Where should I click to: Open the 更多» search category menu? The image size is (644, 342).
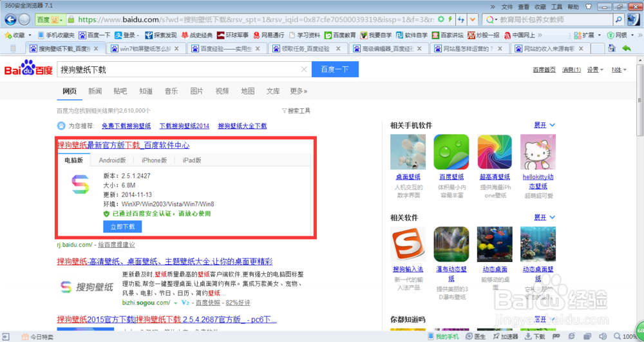(x=299, y=91)
